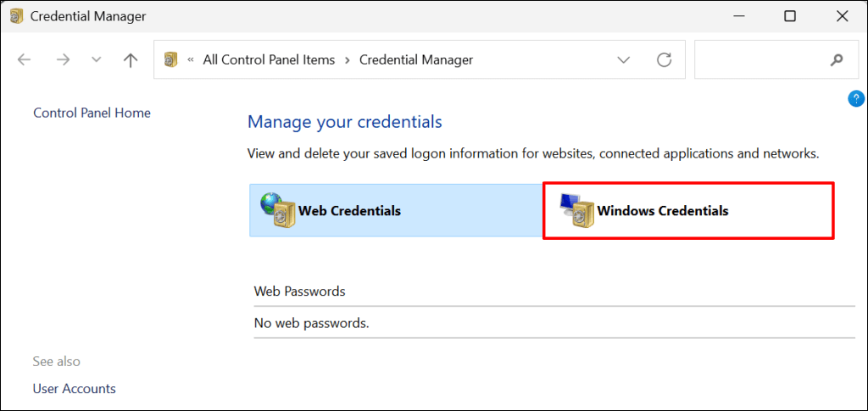Click the Refresh icon in address bar
Image resolution: width=868 pixels, height=411 pixels.
tap(665, 60)
